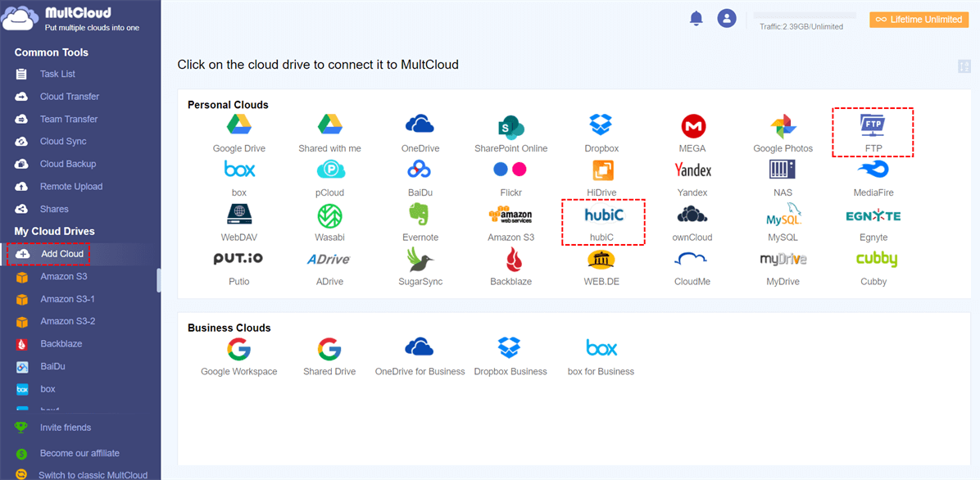Choose the Google Workspace business cloud
Viewport: 980px width, 480px height.
click(x=238, y=350)
